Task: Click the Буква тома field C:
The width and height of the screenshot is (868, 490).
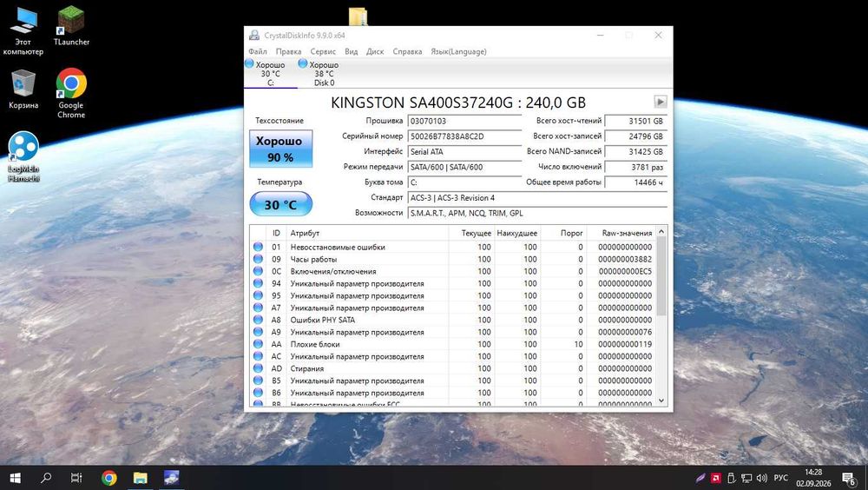Action: pos(464,182)
